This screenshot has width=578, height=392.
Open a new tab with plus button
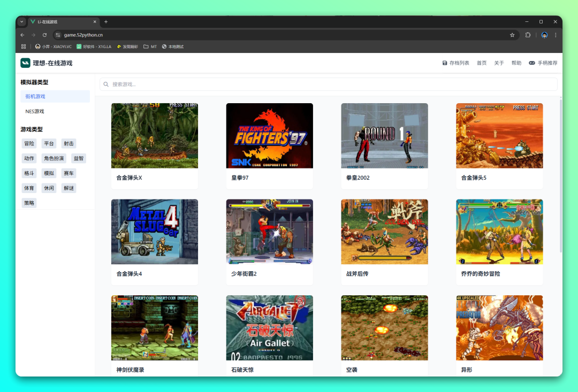point(106,22)
